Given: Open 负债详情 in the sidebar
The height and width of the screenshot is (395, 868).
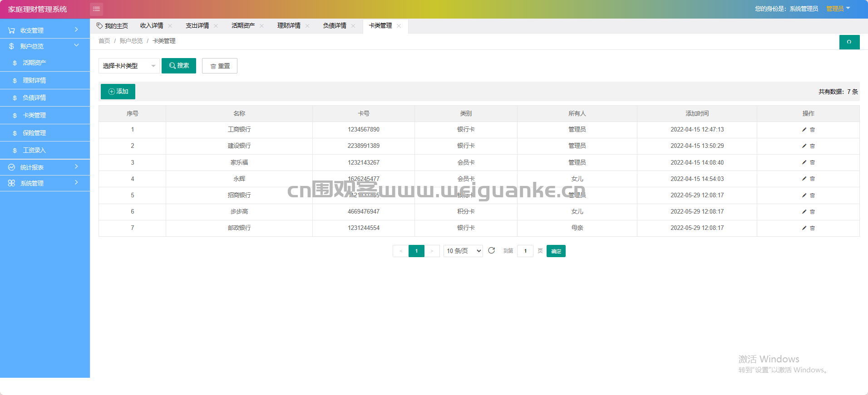Looking at the screenshot, I should pyautogui.click(x=45, y=98).
